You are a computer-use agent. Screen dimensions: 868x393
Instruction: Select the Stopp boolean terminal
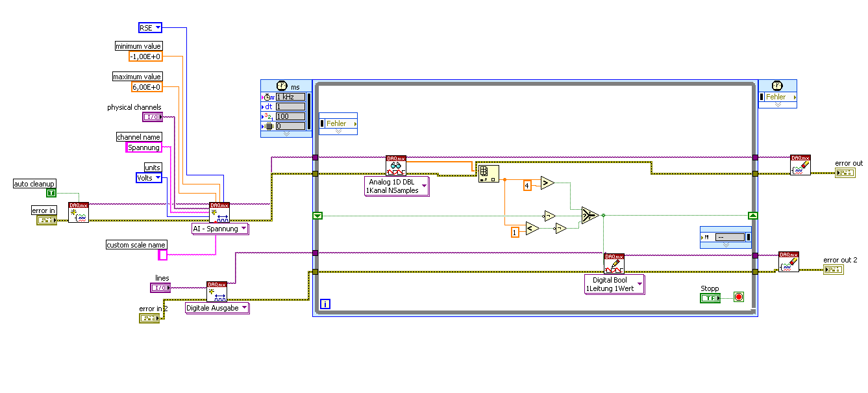(710, 298)
